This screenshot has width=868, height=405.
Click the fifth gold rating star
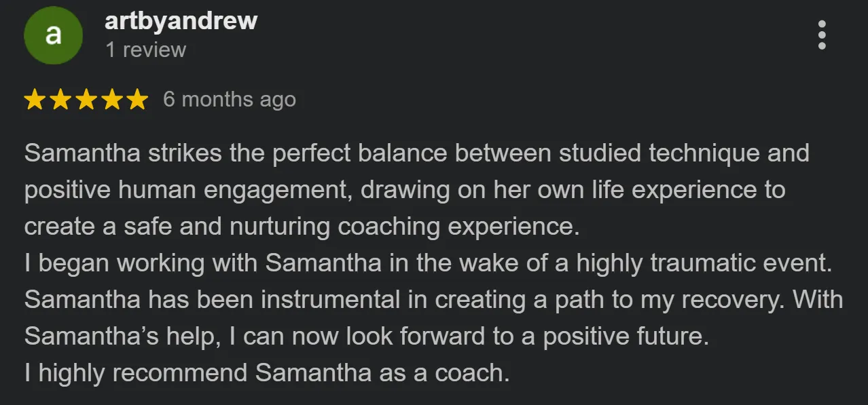click(137, 100)
